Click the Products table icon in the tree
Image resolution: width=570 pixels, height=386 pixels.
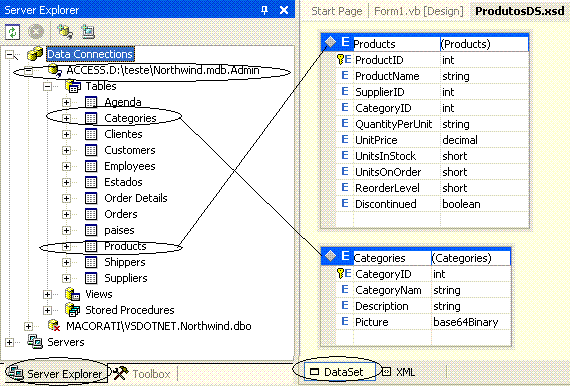point(91,246)
